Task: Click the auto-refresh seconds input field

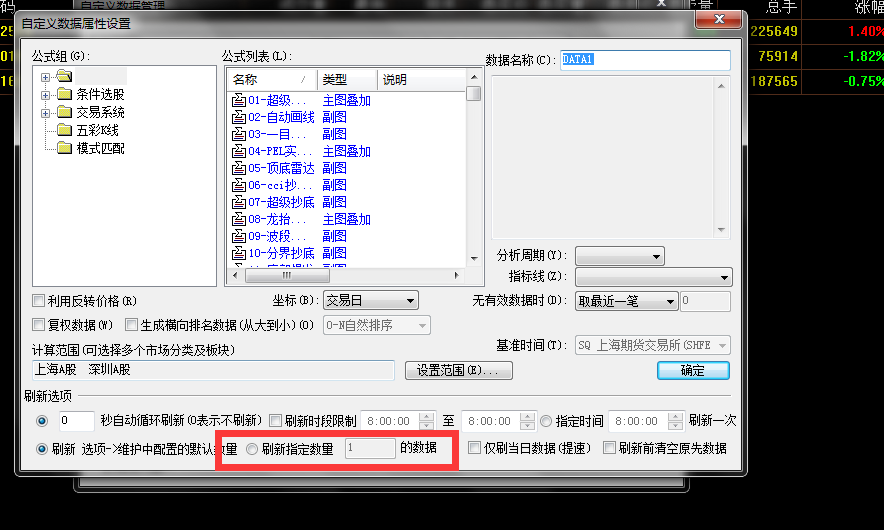Action: coord(76,421)
